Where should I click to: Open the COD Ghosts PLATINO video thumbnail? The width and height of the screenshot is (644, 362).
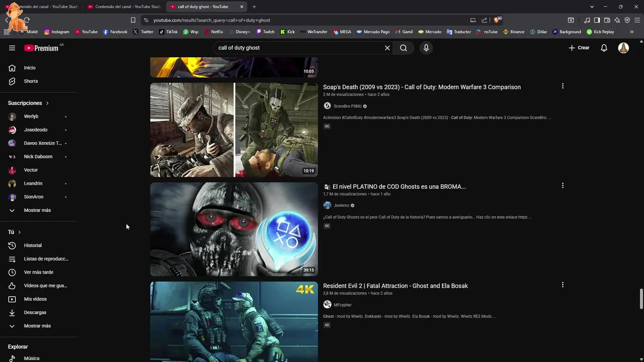pos(234,229)
